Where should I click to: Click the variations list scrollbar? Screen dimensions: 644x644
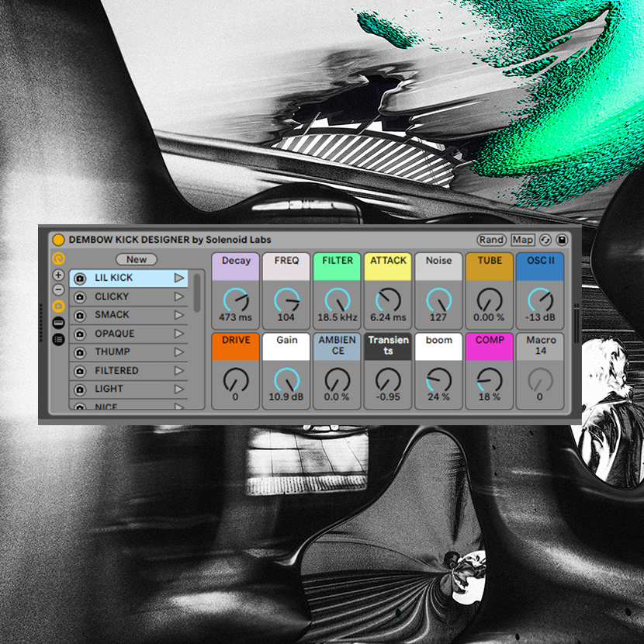(197, 293)
